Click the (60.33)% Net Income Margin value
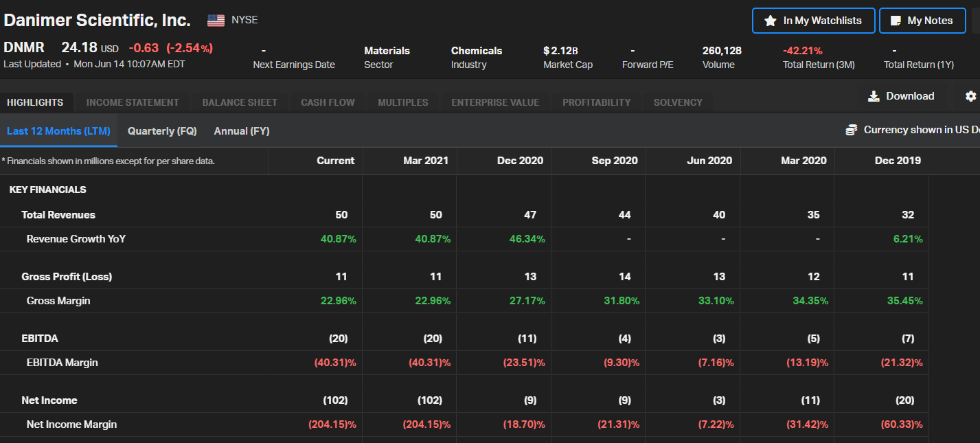980x443 pixels. (902, 424)
